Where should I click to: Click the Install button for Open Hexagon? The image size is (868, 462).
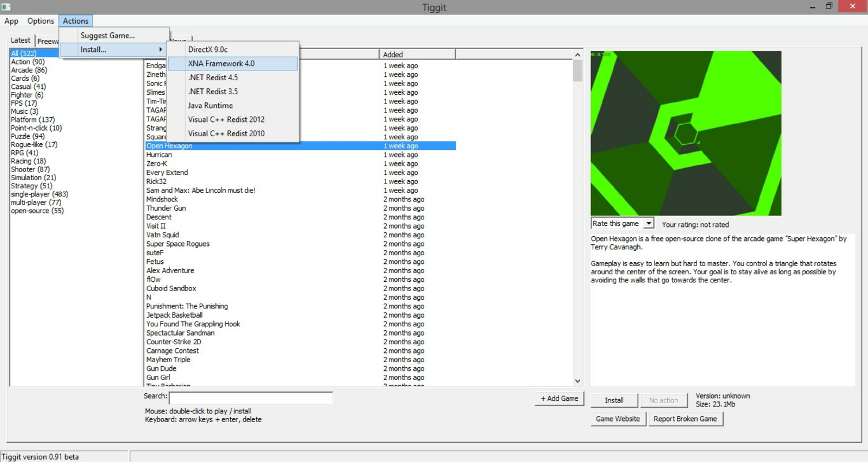pyautogui.click(x=614, y=400)
